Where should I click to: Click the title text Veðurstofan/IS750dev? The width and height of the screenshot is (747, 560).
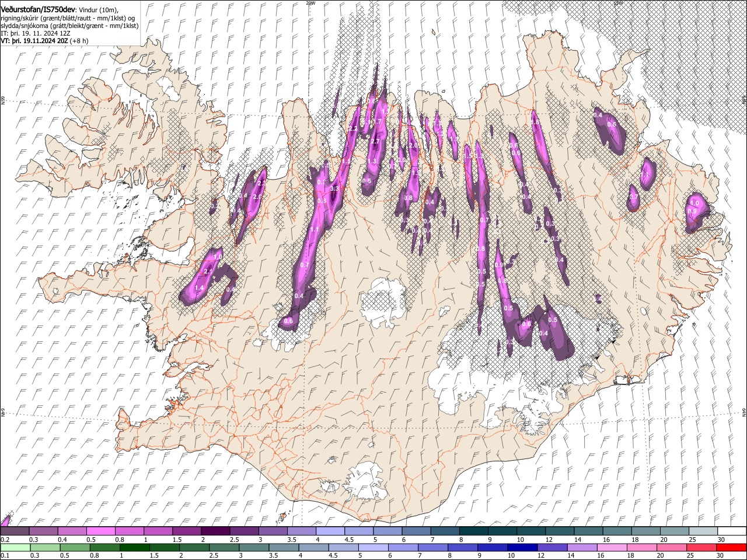click(38, 8)
